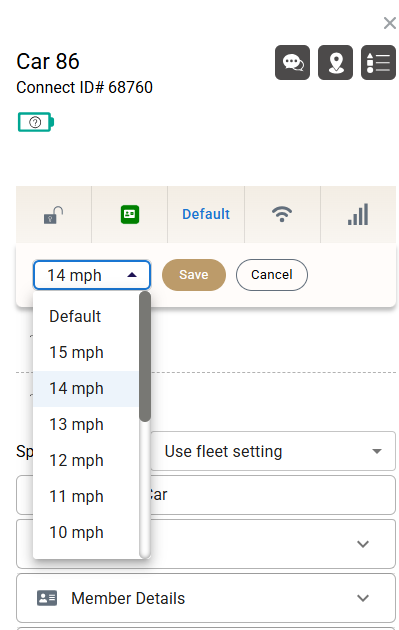Screen dimensions: 399x630
Task: Select the Default speed tab
Action: [206, 214]
